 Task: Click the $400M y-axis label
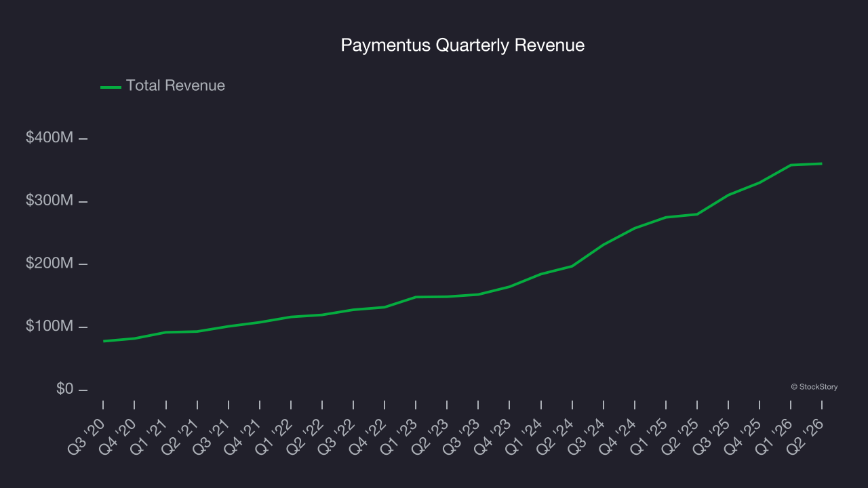click(x=49, y=138)
